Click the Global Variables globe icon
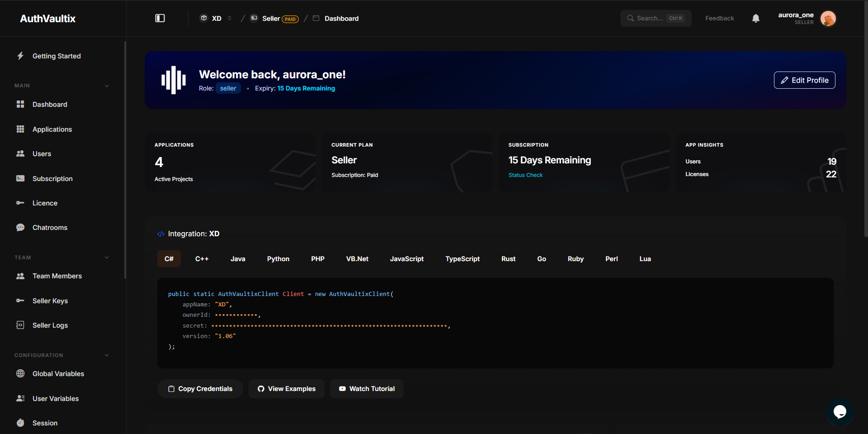 20,373
